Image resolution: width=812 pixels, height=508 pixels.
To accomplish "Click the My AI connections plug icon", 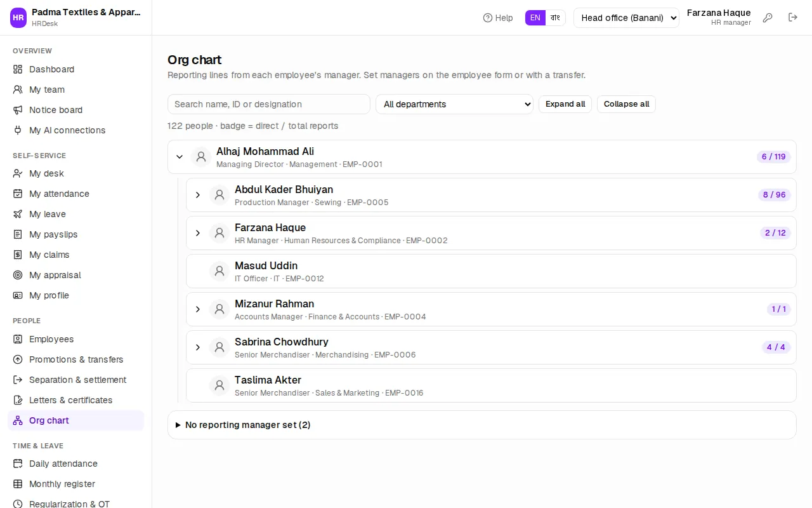I will coord(18,130).
